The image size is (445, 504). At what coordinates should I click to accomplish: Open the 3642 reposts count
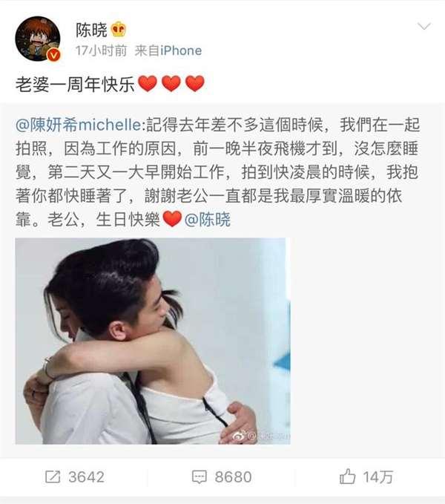(x=86, y=477)
